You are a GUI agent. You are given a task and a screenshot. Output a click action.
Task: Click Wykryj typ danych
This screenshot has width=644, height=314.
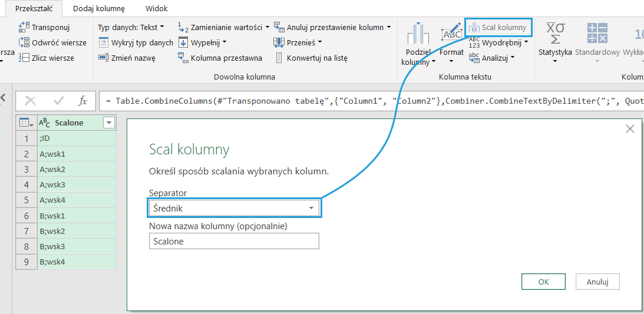(x=136, y=42)
